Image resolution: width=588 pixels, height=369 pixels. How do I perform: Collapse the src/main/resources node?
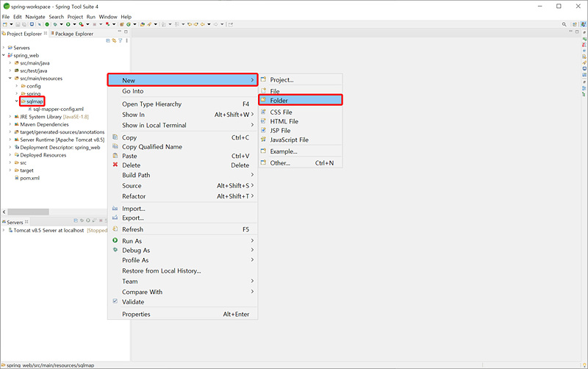[10, 79]
